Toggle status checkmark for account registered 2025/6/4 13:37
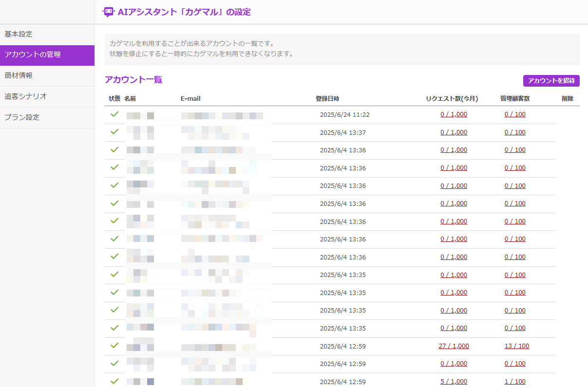588x387 pixels. [114, 132]
